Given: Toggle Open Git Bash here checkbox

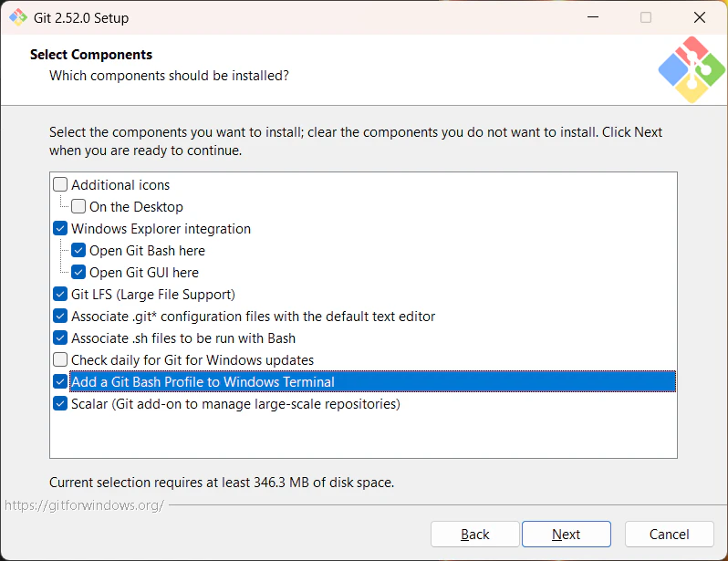Looking at the screenshot, I should click(x=78, y=250).
